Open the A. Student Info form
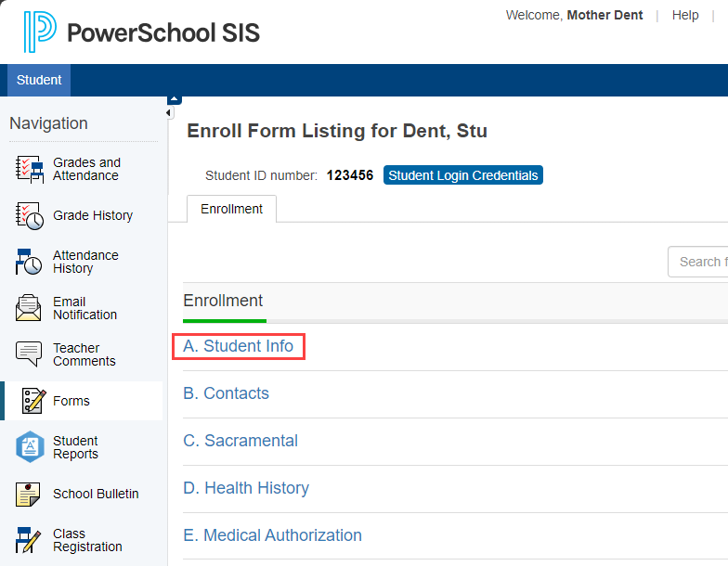Screen dimensions: 728x566 point(239,347)
